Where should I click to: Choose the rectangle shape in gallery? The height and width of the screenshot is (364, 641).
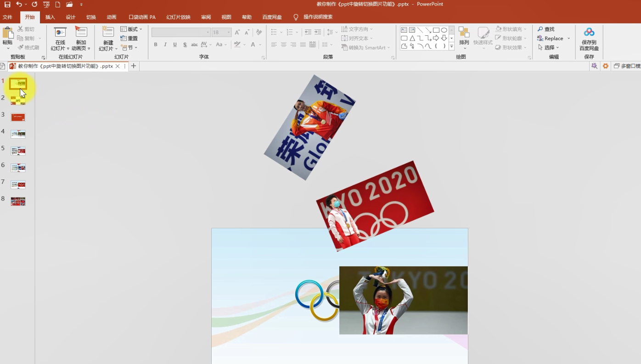[x=436, y=30]
